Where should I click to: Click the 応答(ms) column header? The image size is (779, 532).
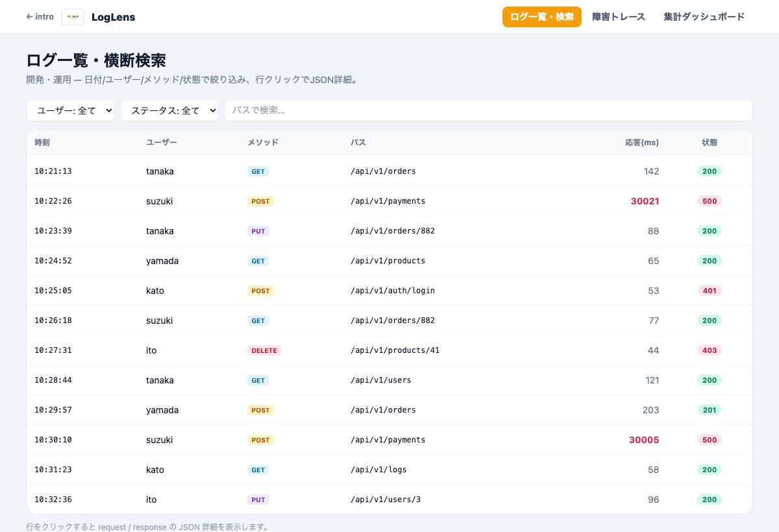click(x=642, y=143)
